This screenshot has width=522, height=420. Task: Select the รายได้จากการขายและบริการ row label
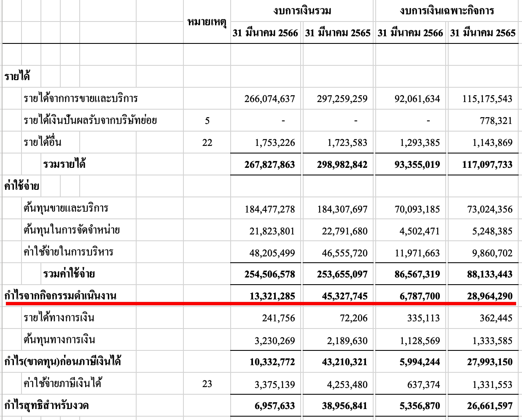(x=81, y=99)
